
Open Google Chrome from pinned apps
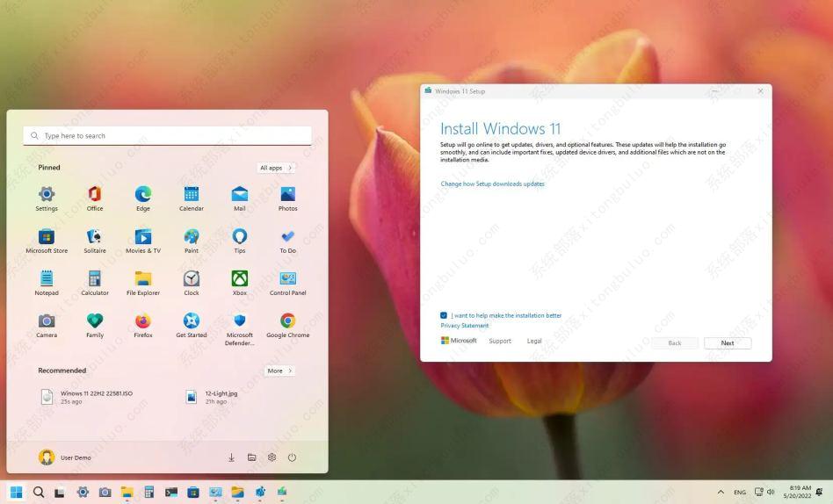tap(287, 321)
